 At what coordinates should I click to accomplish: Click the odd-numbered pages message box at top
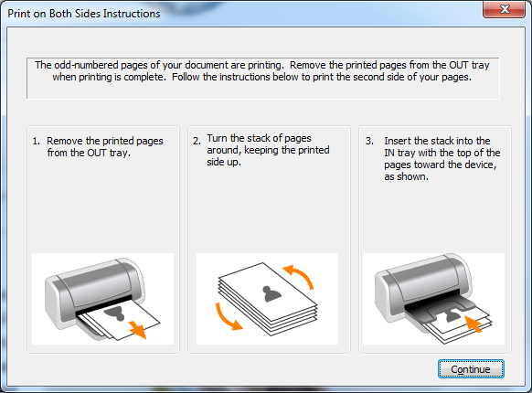(x=263, y=78)
